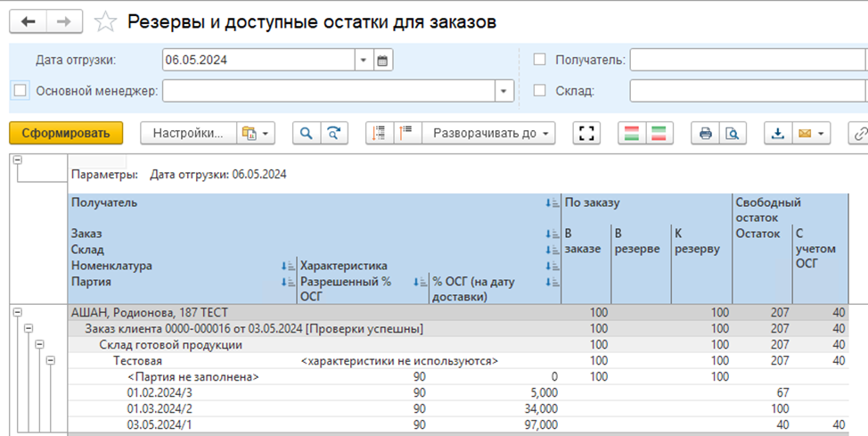Tick the Основной менеджер checkbox
This screenshot has height=436, width=868.
(x=20, y=90)
